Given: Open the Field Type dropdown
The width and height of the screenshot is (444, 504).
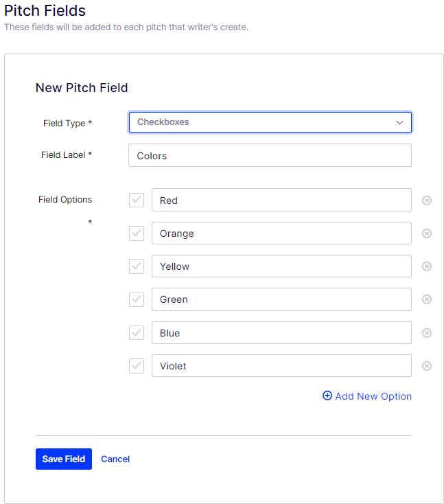Looking at the screenshot, I should (x=270, y=122).
